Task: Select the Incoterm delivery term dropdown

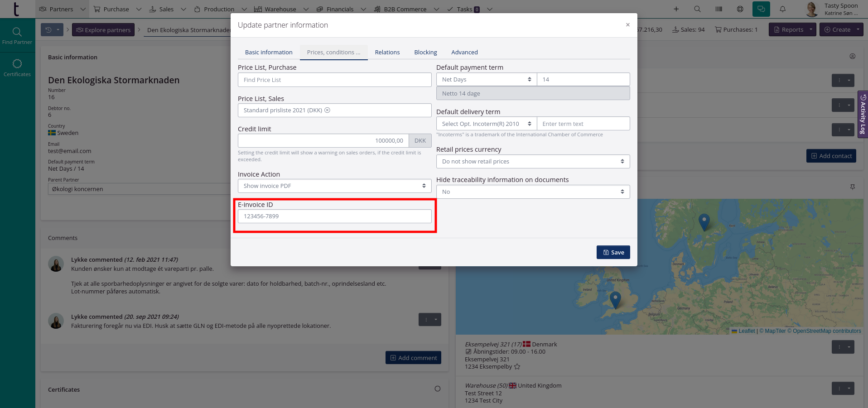Action: tap(486, 124)
